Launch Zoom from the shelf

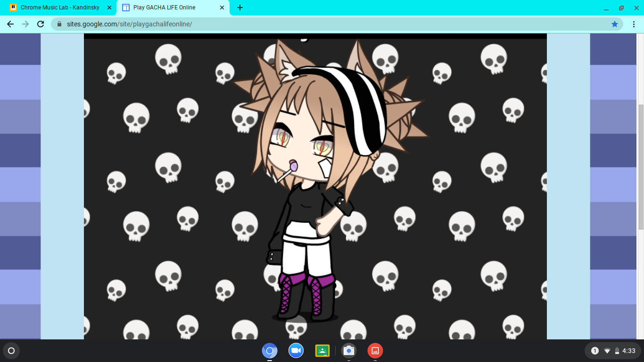point(296,351)
